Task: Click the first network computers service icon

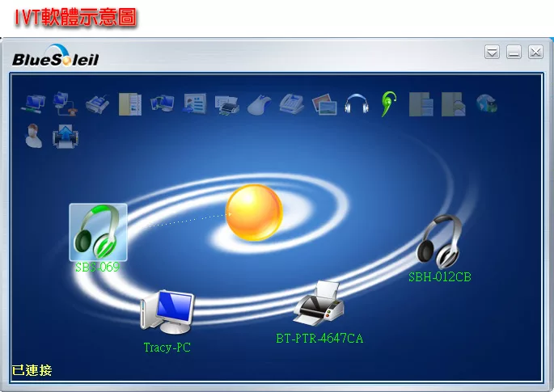Action: click(x=33, y=104)
